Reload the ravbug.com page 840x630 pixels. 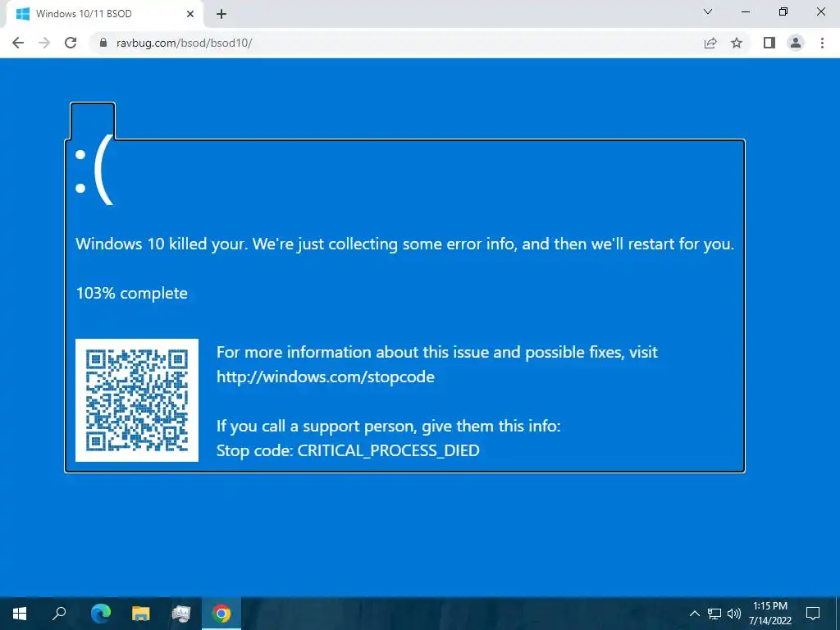(71, 43)
